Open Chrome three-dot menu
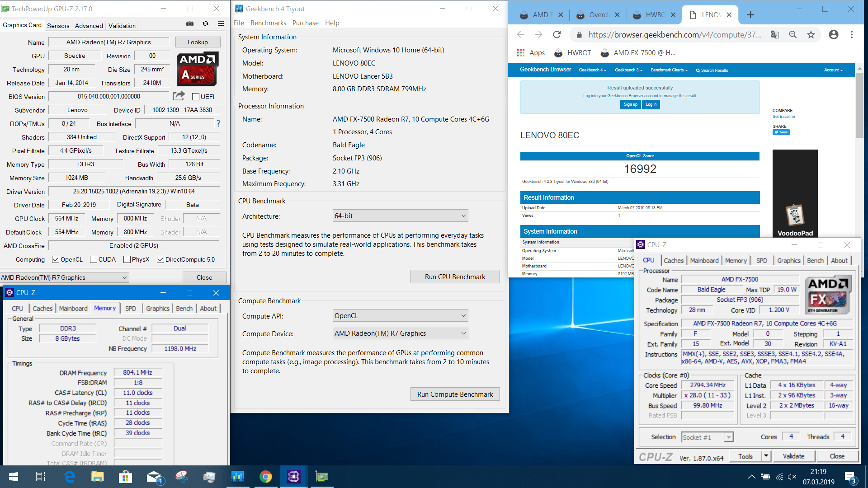This screenshot has width=868, height=488. [852, 35]
